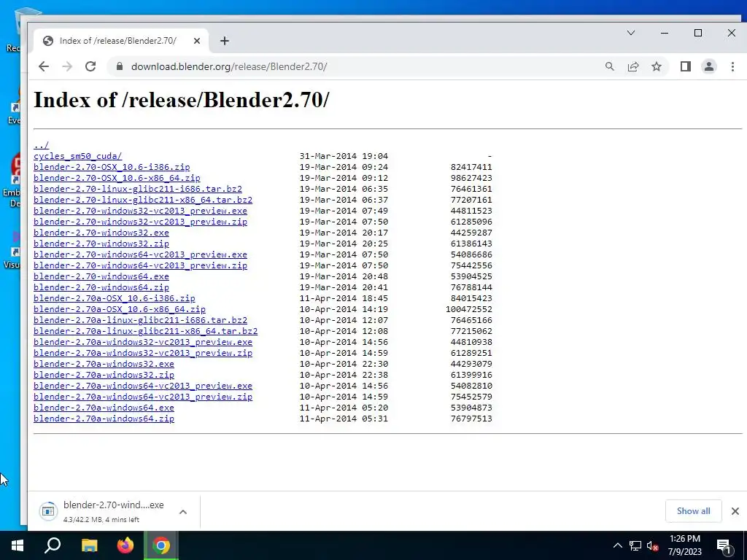
Task: Click the muted volume tray icon
Action: (652, 545)
